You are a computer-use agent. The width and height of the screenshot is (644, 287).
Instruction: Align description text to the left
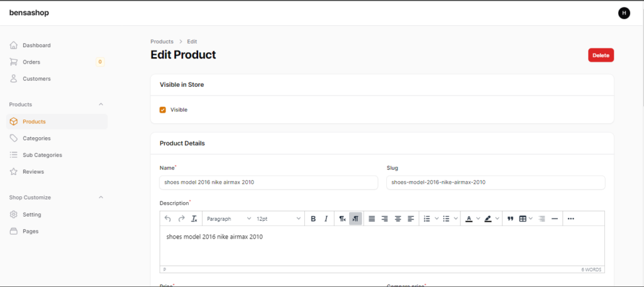pos(411,219)
